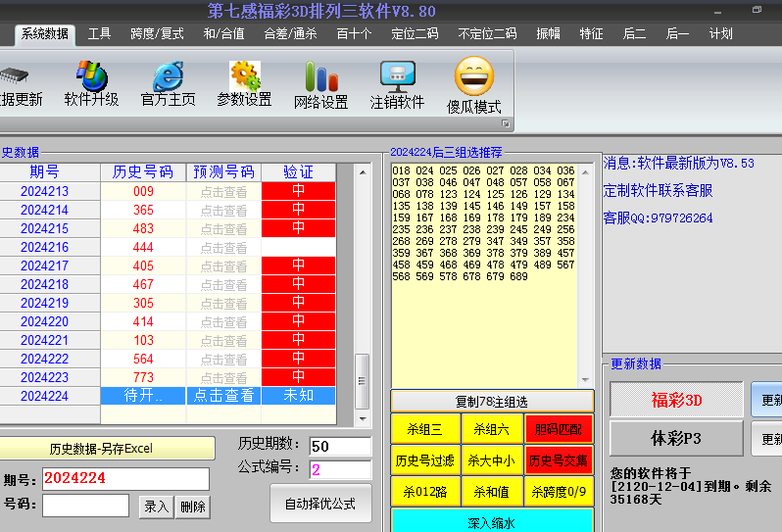Click the 软件升级 software upgrade icon
The height and width of the screenshot is (532, 782).
pyautogui.click(x=91, y=83)
